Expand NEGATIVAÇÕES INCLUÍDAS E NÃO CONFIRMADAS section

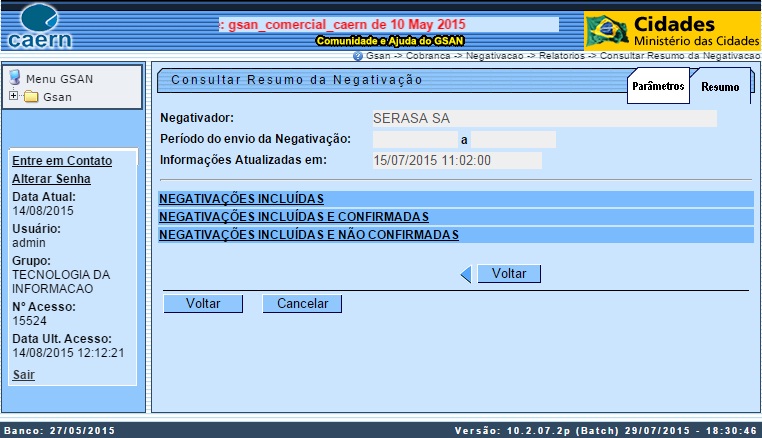[309, 235]
